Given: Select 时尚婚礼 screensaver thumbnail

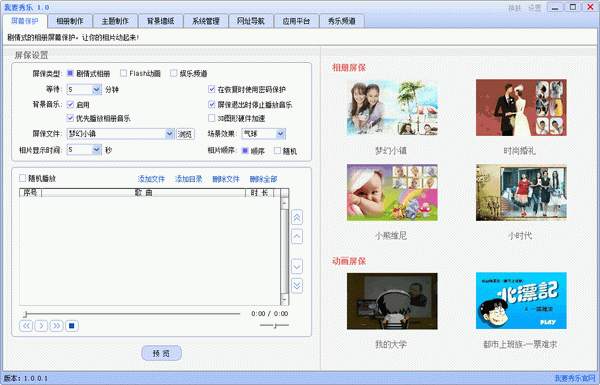Looking at the screenshot, I should click(x=521, y=108).
